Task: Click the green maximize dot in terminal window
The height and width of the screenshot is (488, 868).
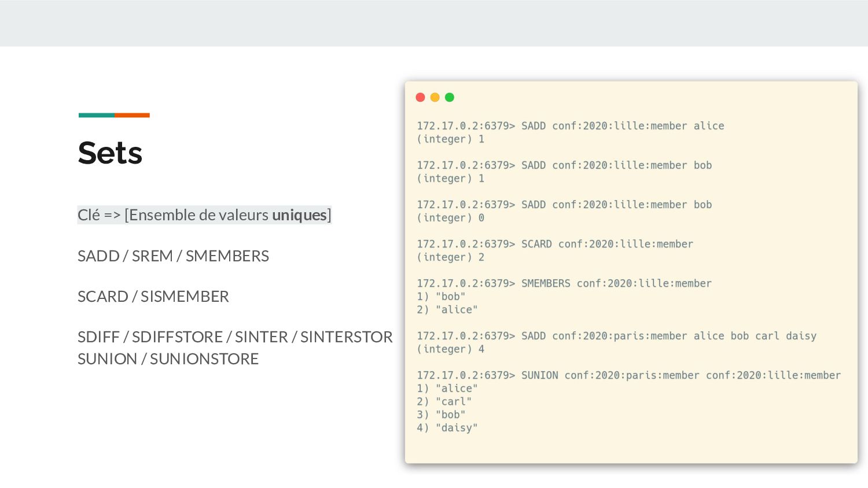Action: [x=450, y=97]
